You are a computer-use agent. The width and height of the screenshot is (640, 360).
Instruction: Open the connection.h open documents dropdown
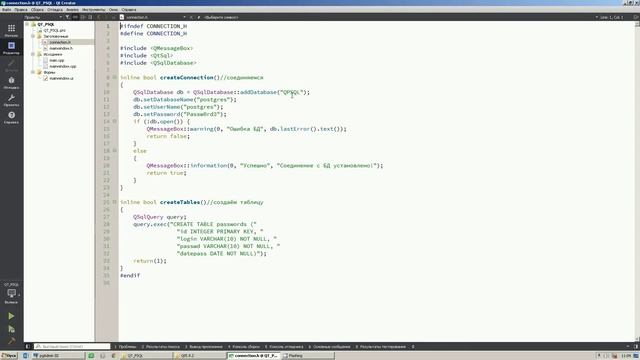point(153,17)
